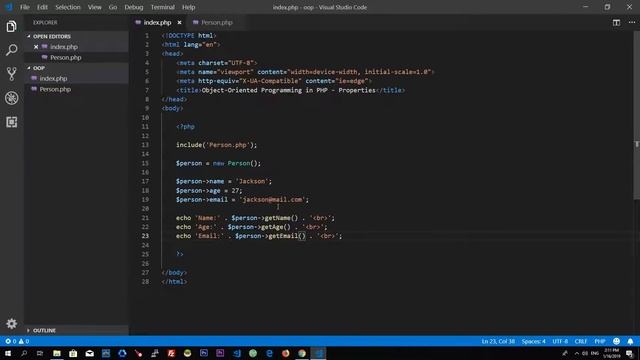Open the Go menu
Image resolution: width=640 pixels, height=360 pixels.
(x=113, y=7)
